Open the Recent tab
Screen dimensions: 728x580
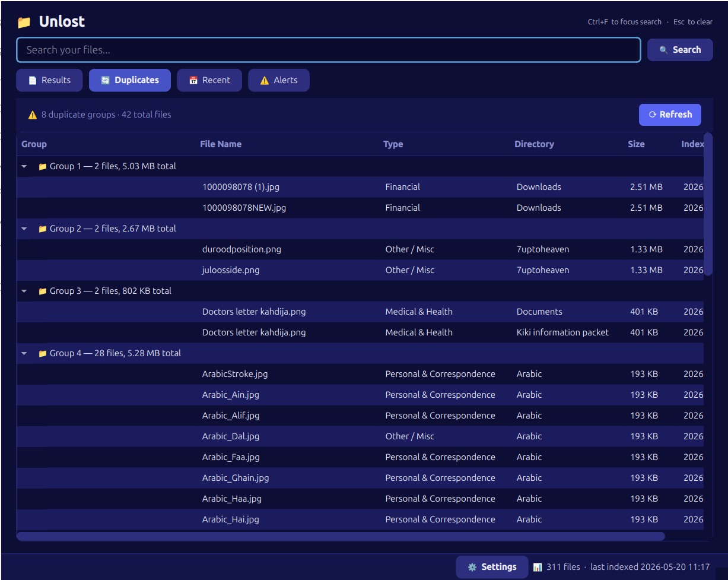(209, 80)
